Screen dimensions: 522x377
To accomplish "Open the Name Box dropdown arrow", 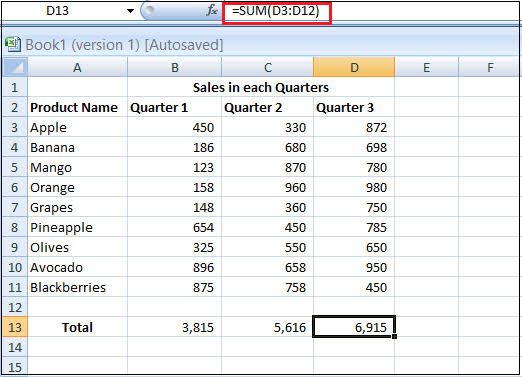I will coord(130,11).
